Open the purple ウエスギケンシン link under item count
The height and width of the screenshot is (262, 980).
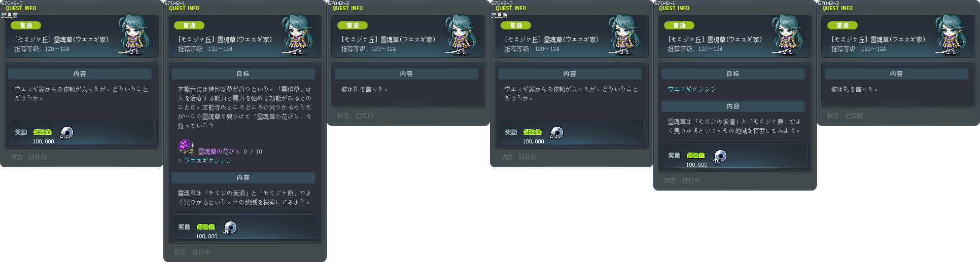207,161
